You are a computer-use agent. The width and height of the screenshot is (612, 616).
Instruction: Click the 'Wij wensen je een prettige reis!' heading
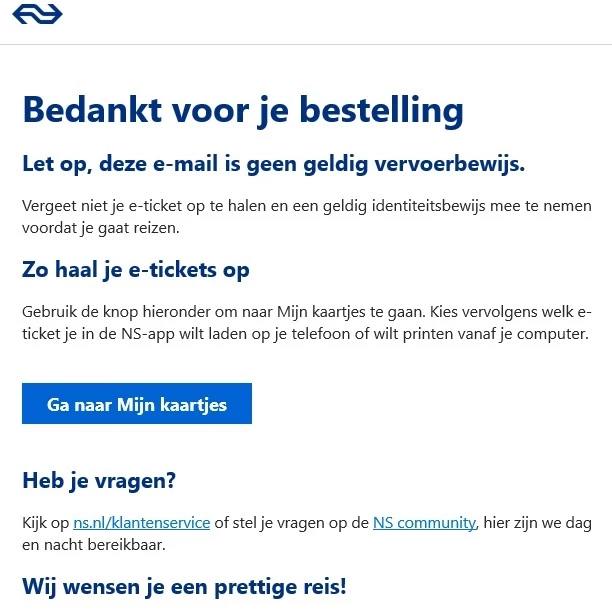[184, 586]
